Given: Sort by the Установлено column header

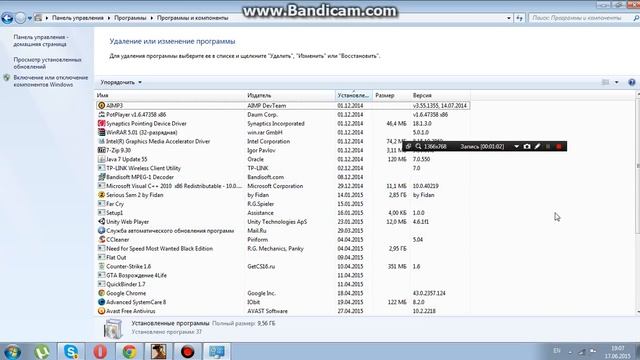Looking at the screenshot, I should coord(353,95).
